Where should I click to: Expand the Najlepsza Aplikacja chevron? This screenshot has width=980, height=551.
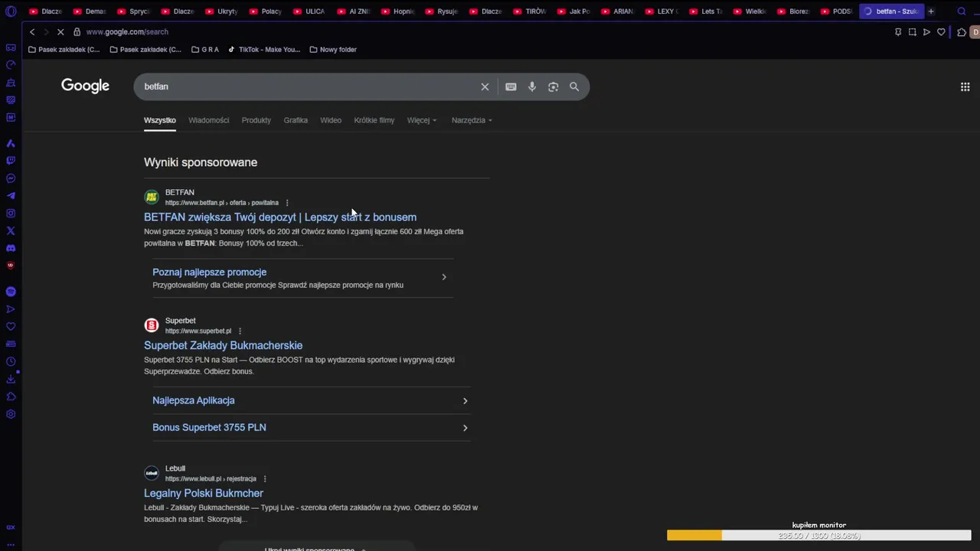(465, 401)
